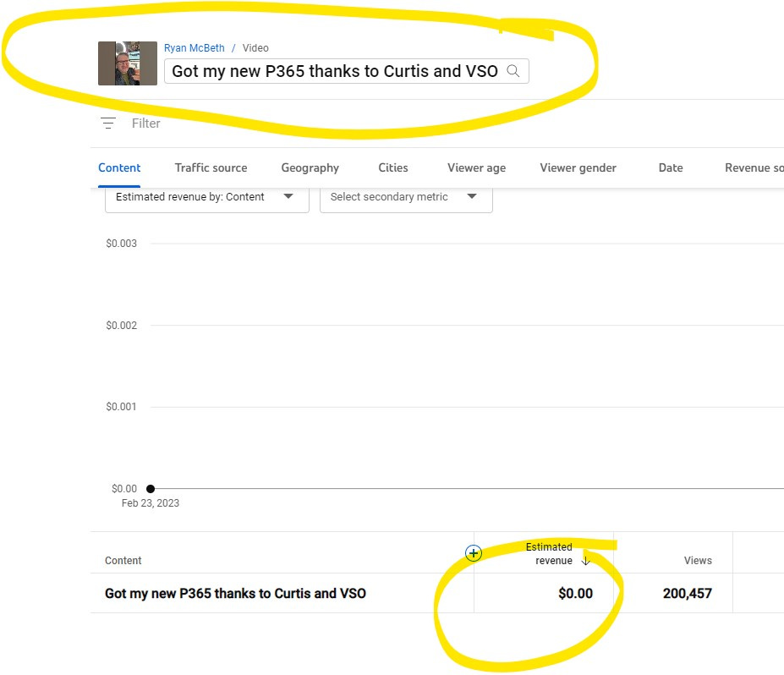This screenshot has height=675, width=784.
Task: Click the plus icon to add a metric column
Action: tap(474, 553)
